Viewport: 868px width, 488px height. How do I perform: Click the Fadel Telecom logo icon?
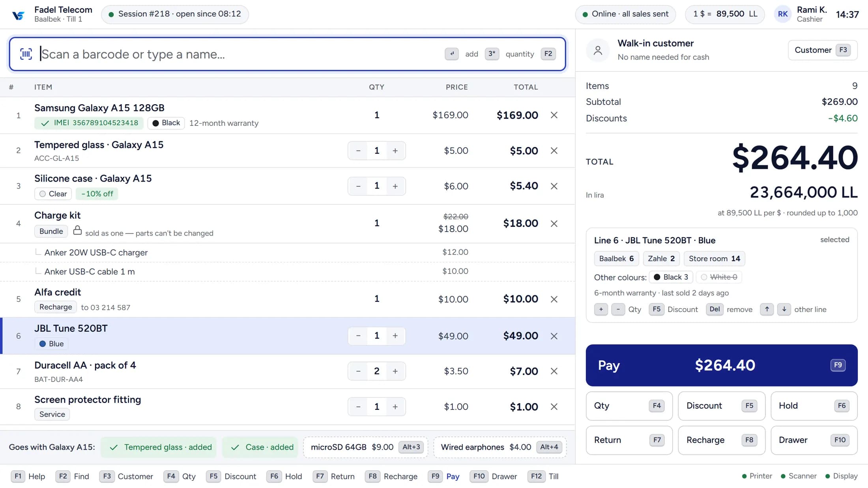click(18, 15)
